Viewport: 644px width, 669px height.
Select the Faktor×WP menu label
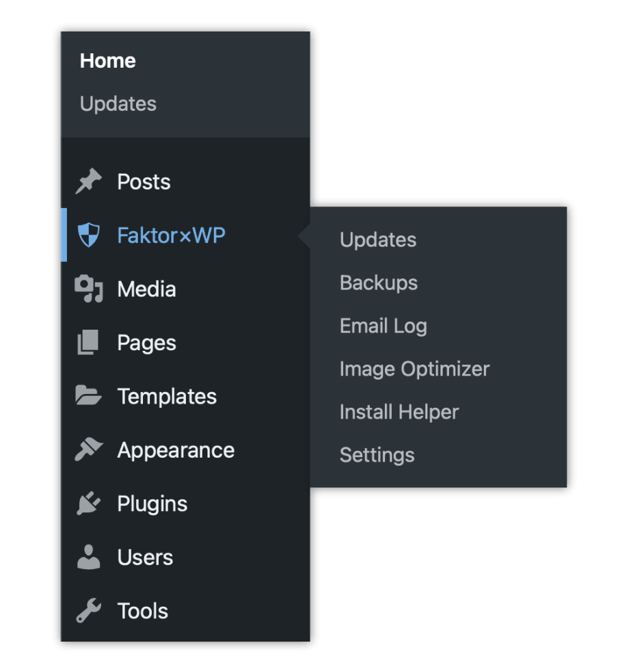click(172, 235)
